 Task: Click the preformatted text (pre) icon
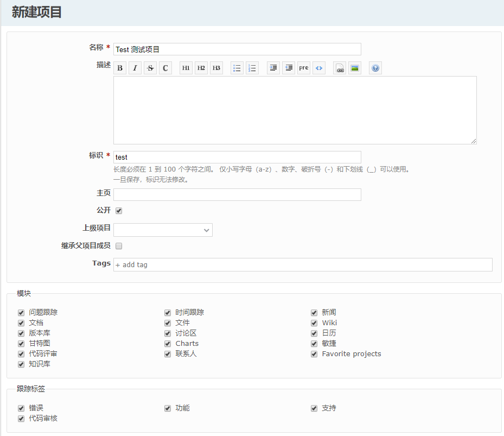click(304, 68)
